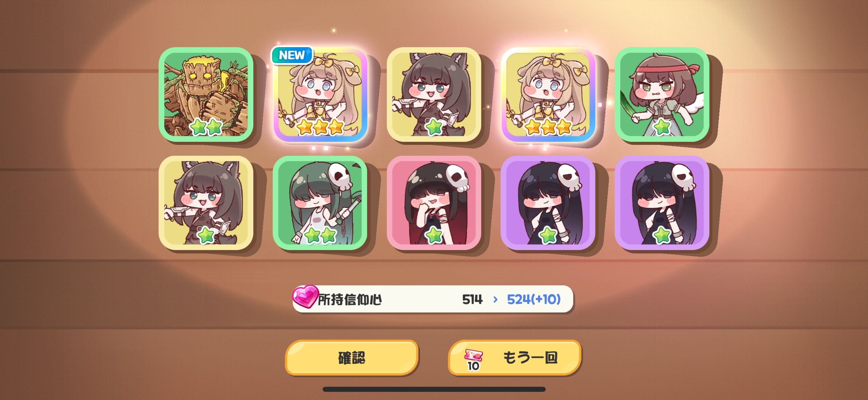
Task: Click the もう一回 draw again button
Action: 515,358
